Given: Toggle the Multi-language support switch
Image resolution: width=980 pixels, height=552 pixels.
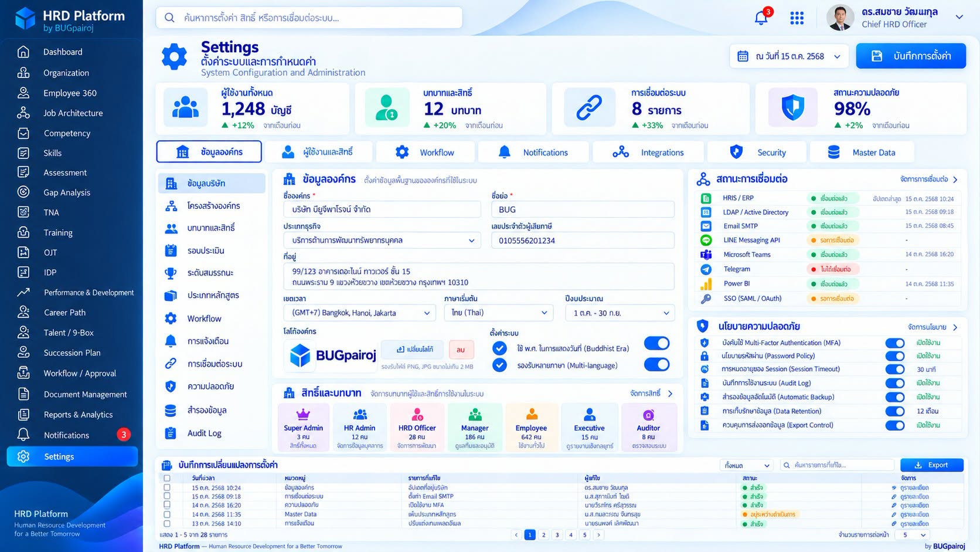Looking at the screenshot, I should point(656,364).
